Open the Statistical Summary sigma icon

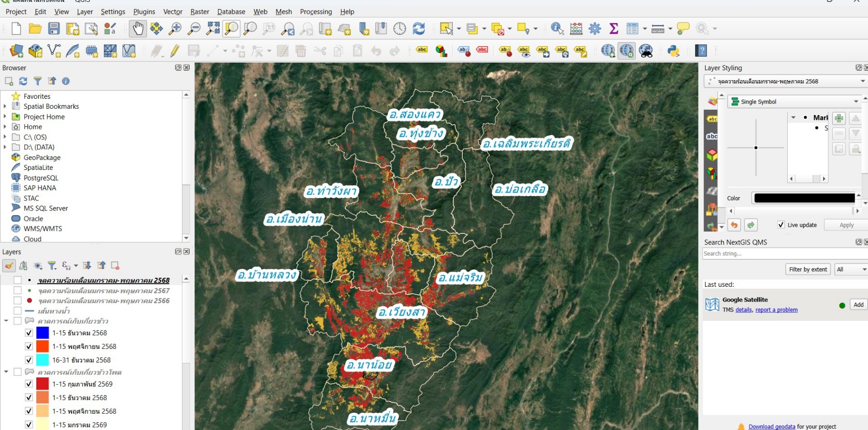tap(614, 29)
